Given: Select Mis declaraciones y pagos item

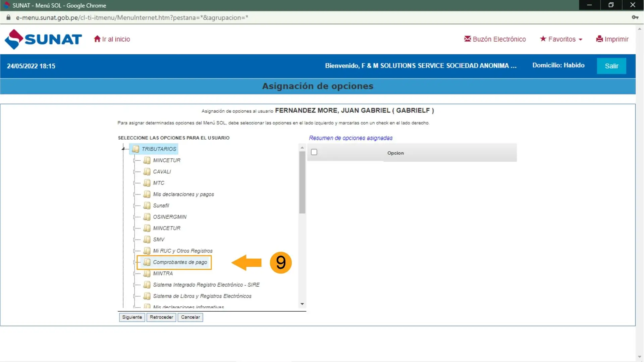Looking at the screenshot, I should click(x=183, y=194).
